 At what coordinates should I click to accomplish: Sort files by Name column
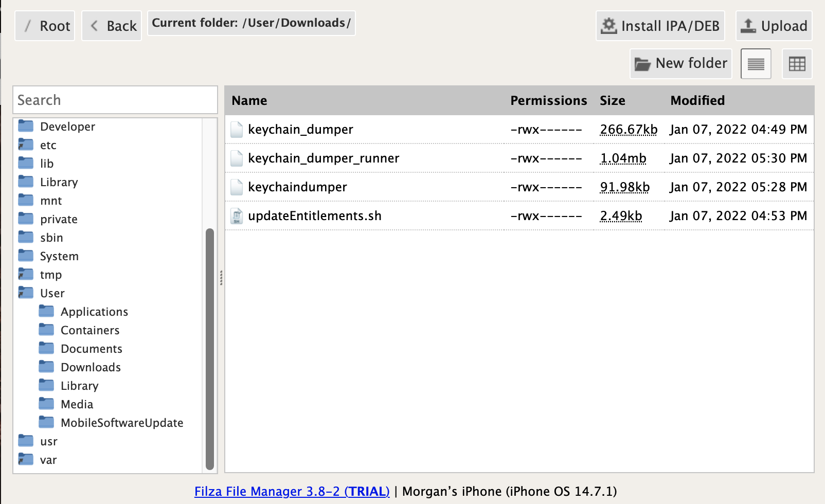249,100
